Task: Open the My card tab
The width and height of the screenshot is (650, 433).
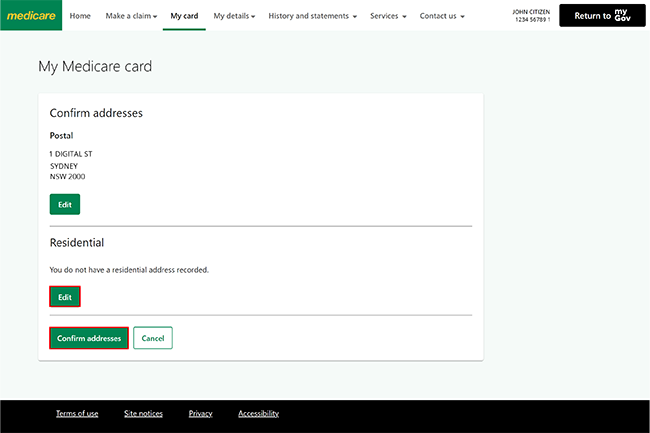Action: (x=184, y=16)
